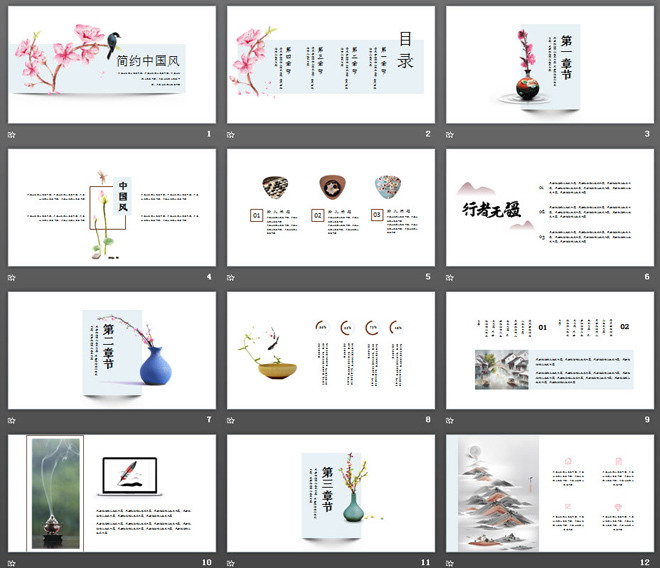Open the 第一章节 slide thumbnail
Image resolution: width=660 pixels, height=568 pixels.
(550, 65)
